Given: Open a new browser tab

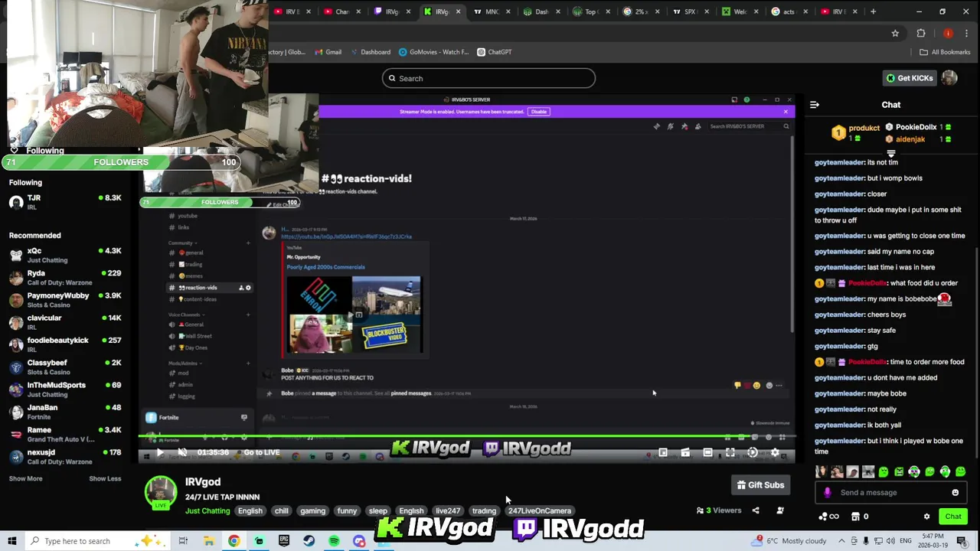Looking at the screenshot, I should coord(873,11).
